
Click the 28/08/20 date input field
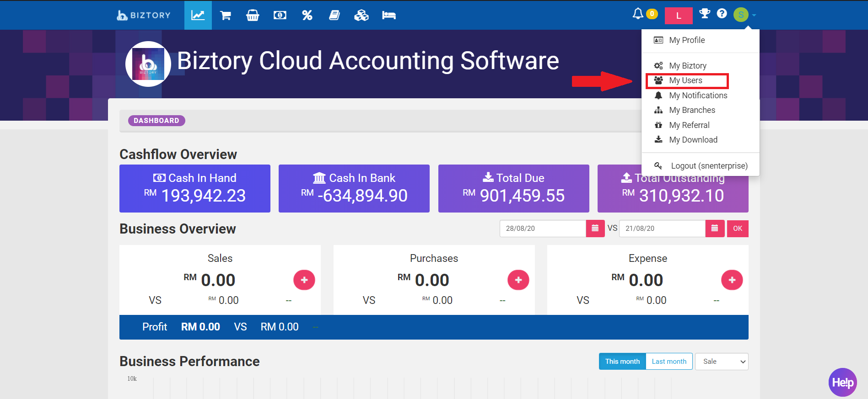point(543,229)
